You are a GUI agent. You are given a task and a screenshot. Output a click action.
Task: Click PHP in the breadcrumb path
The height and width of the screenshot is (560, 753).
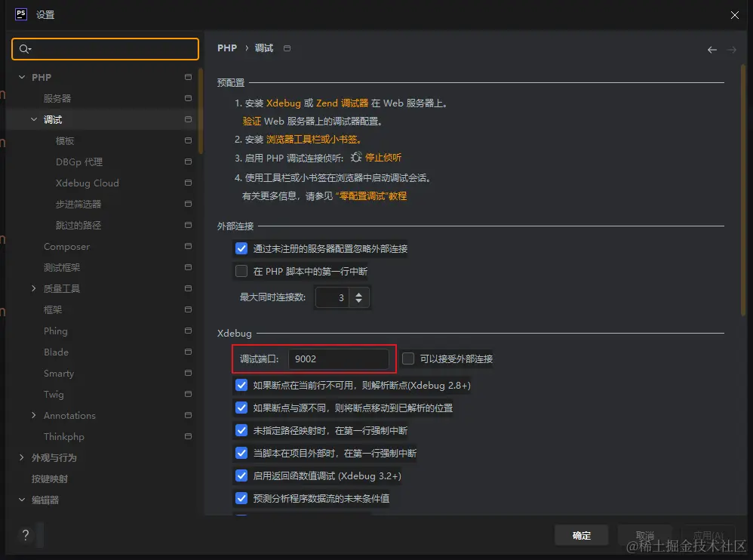[227, 48]
